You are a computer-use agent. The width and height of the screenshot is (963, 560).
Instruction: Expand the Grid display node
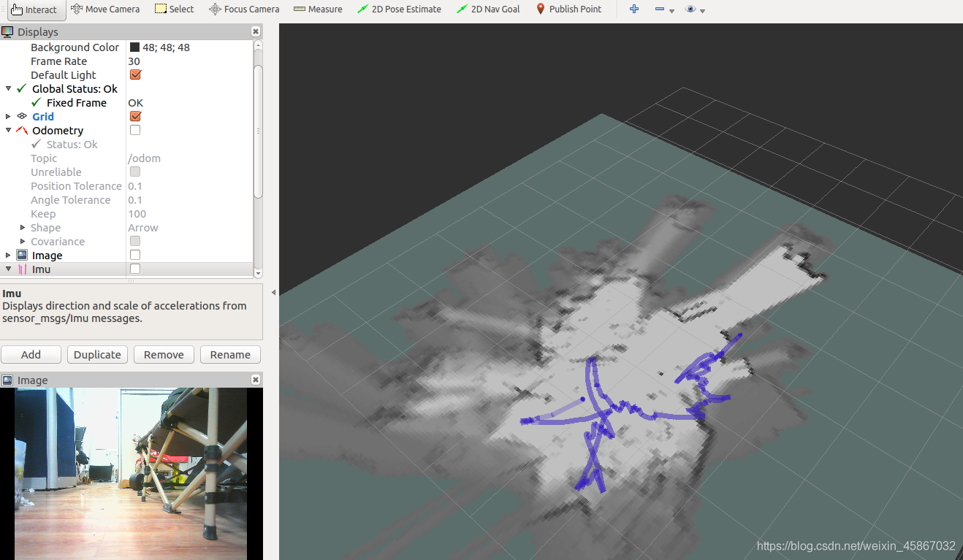click(8, 116)
